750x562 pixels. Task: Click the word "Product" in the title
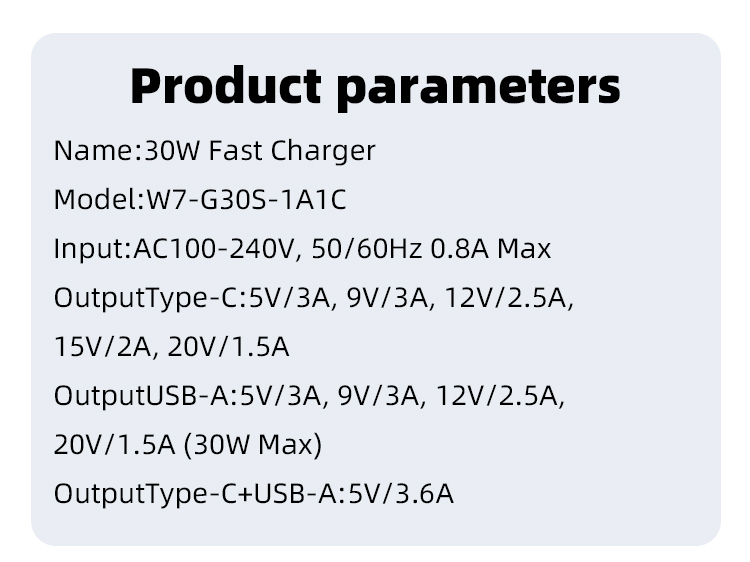pos(225,86)
